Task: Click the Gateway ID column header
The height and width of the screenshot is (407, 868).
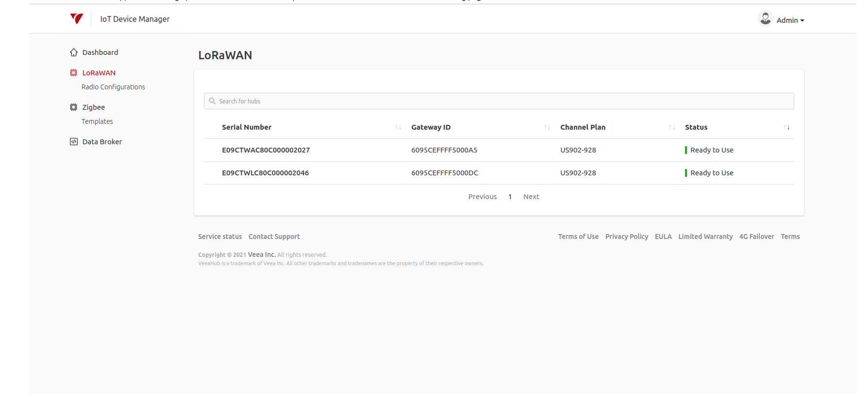Action: tap(431, 127)
